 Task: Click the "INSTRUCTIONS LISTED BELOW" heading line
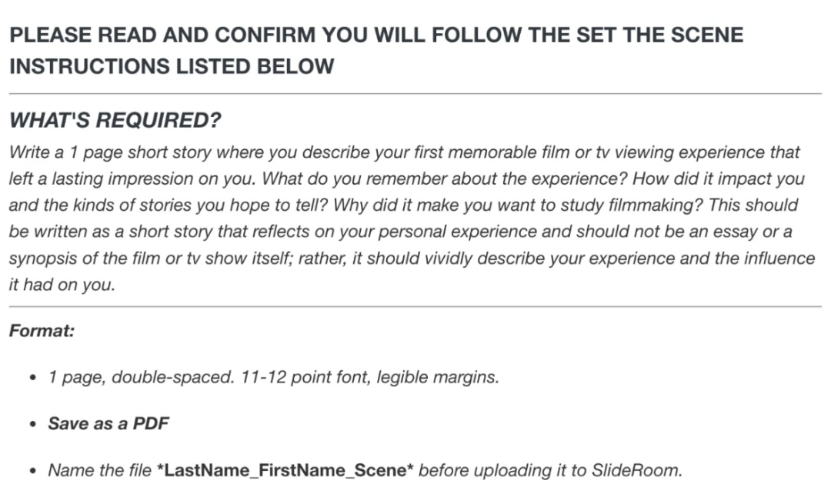tap(172, 66)
